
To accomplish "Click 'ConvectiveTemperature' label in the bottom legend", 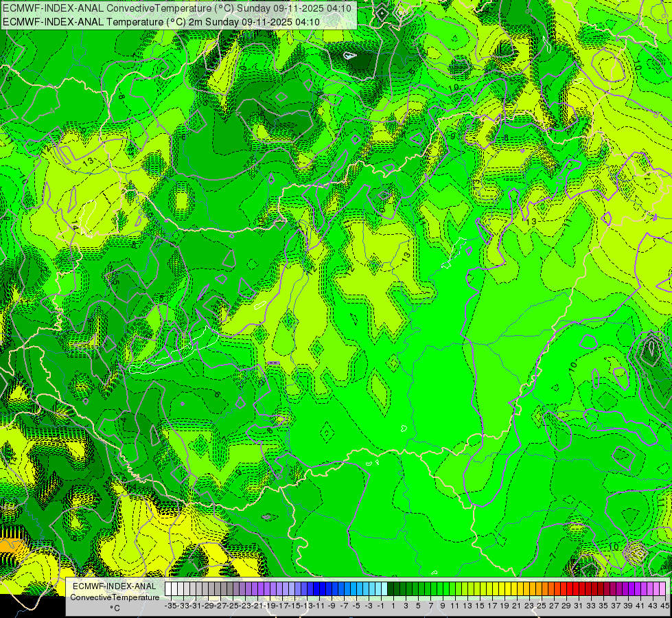I will [x=115, y=597].
